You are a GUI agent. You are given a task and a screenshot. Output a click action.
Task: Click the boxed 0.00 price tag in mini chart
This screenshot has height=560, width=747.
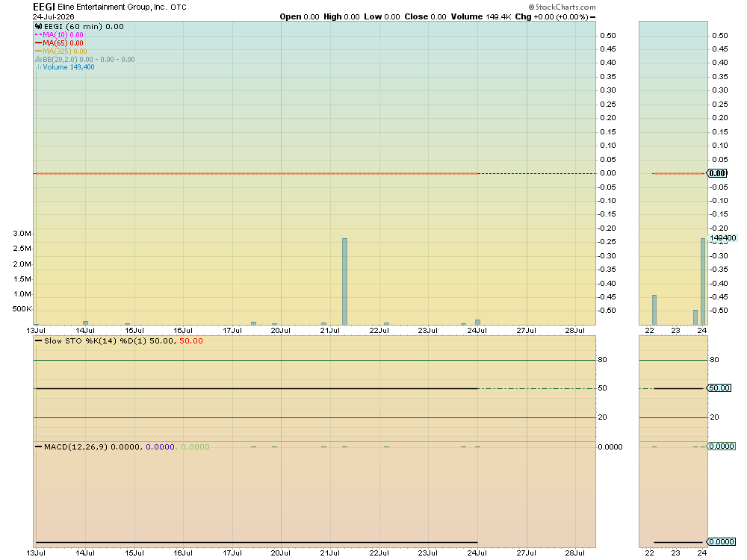[717, 173]
